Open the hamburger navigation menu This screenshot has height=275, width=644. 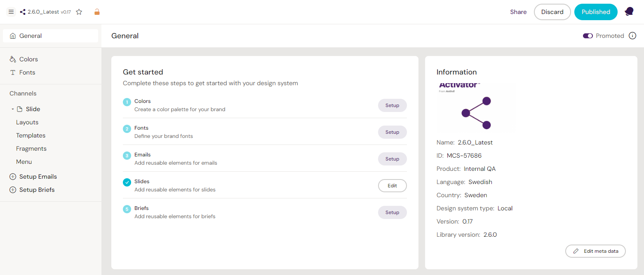point(11,12)
